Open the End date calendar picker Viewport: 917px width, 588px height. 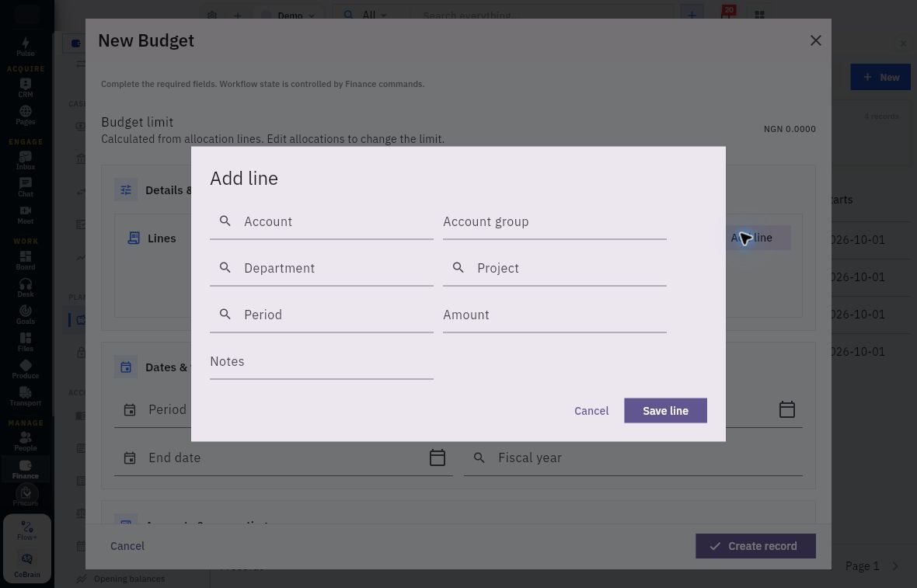click(x=438, y=458)
